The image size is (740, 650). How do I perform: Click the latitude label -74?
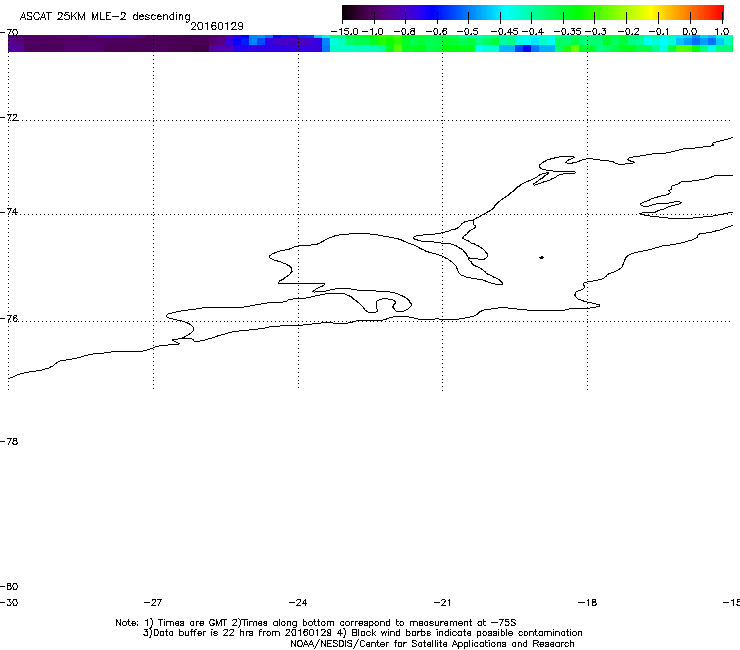pyautogui.click(x=9, y=211)
